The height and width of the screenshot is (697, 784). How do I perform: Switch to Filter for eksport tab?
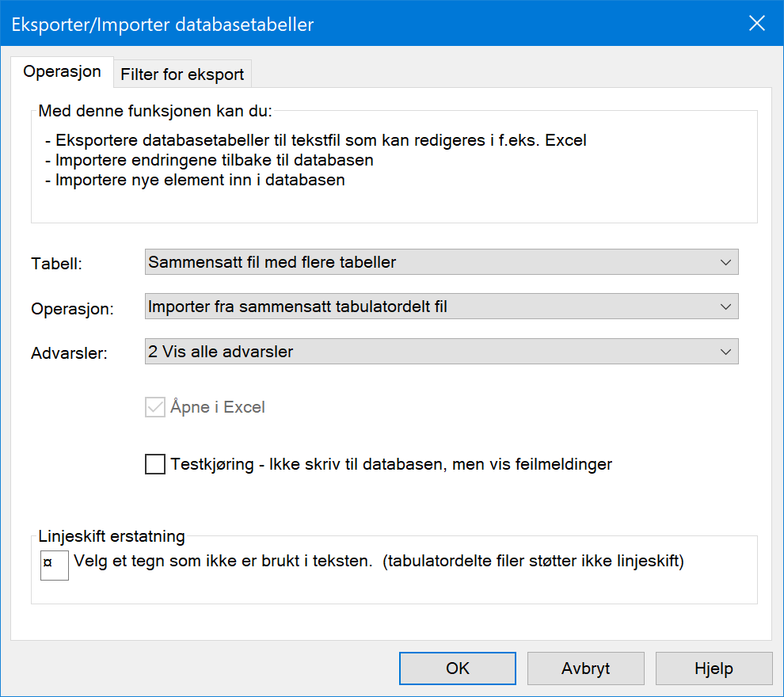coord(182,74)
